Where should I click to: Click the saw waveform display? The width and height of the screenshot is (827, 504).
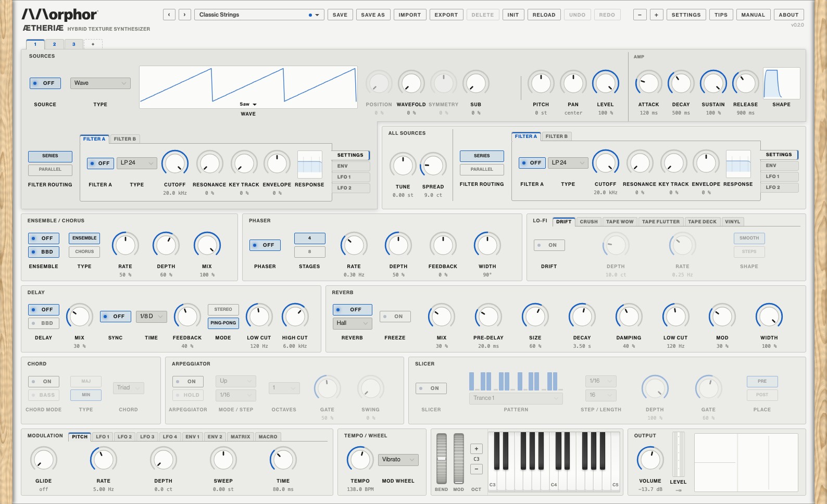click(248, 87)
